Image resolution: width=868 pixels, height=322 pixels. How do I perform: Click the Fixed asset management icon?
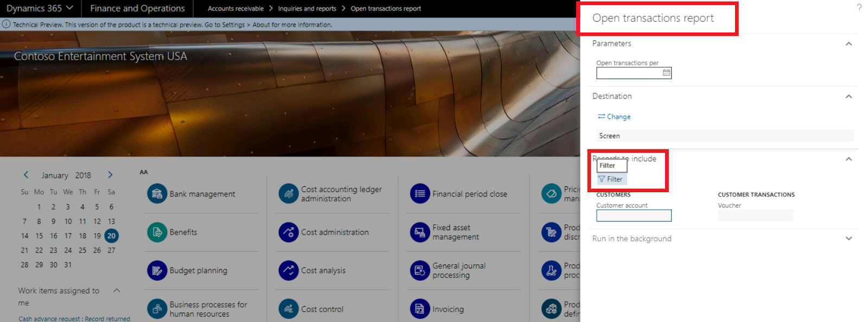420,232
